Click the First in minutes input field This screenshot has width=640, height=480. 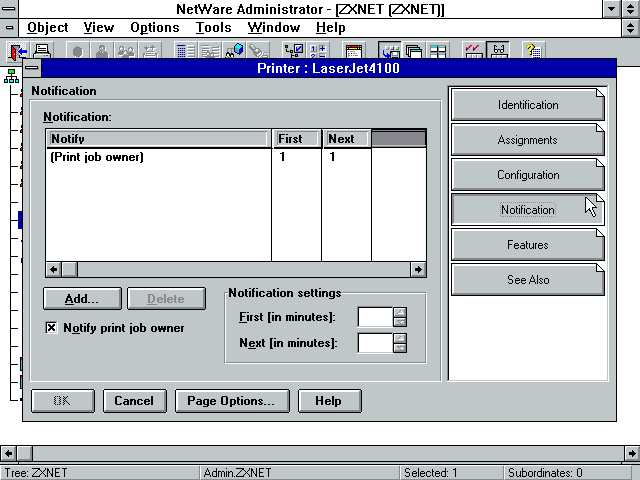click(376, 317)
